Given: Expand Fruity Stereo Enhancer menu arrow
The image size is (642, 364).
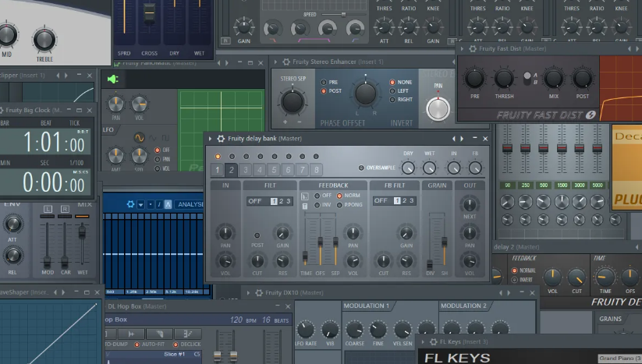Looking at the screenshot, I should 275,62.
